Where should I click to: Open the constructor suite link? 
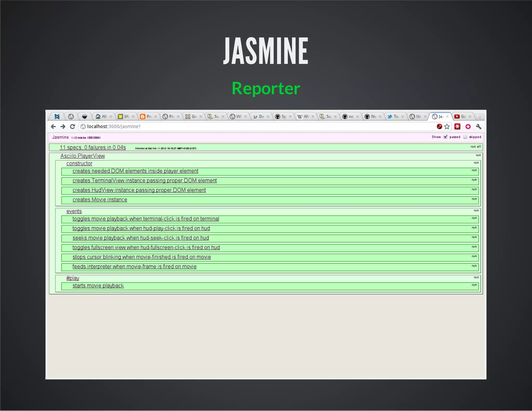[x=79, y=163]
